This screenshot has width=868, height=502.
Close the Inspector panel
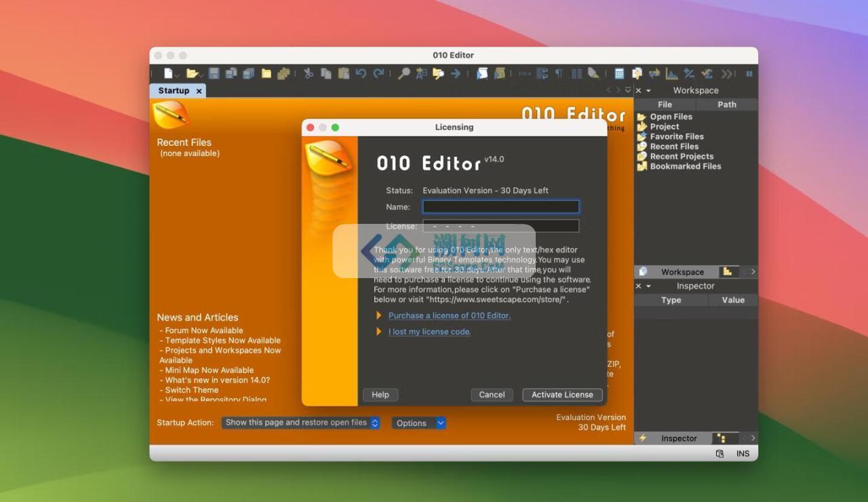pyautogui.click(x=638, y=286)
